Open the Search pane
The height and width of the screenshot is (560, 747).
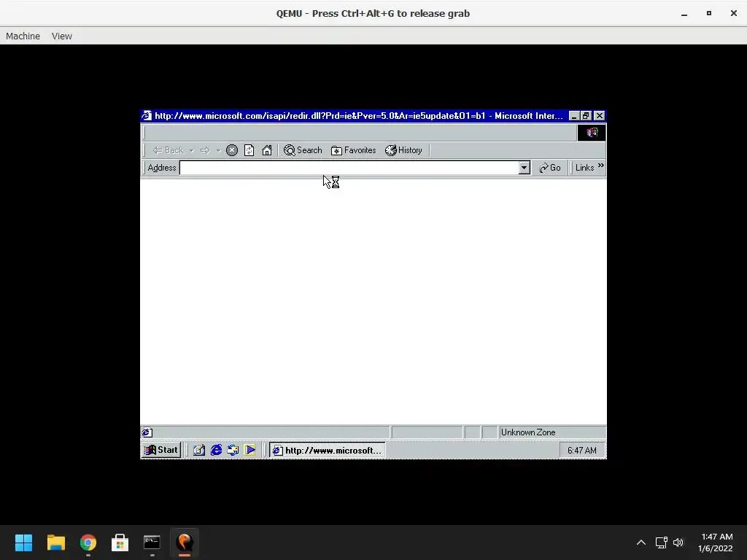[303, 150]
